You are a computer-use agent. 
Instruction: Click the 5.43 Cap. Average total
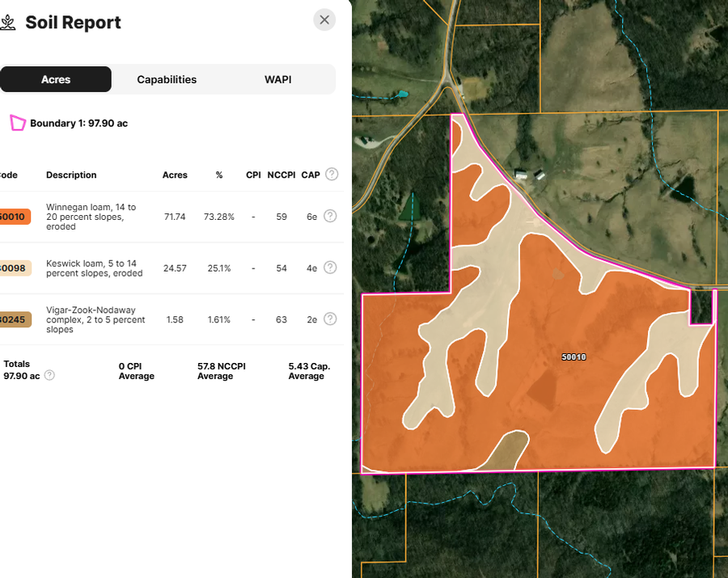309,371
